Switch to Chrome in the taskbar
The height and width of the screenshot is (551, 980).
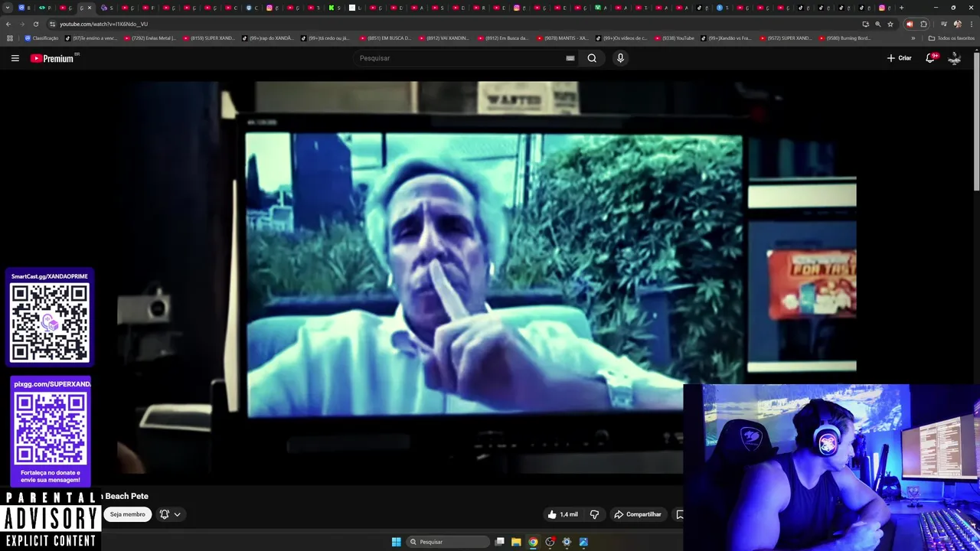click(533, 542)
